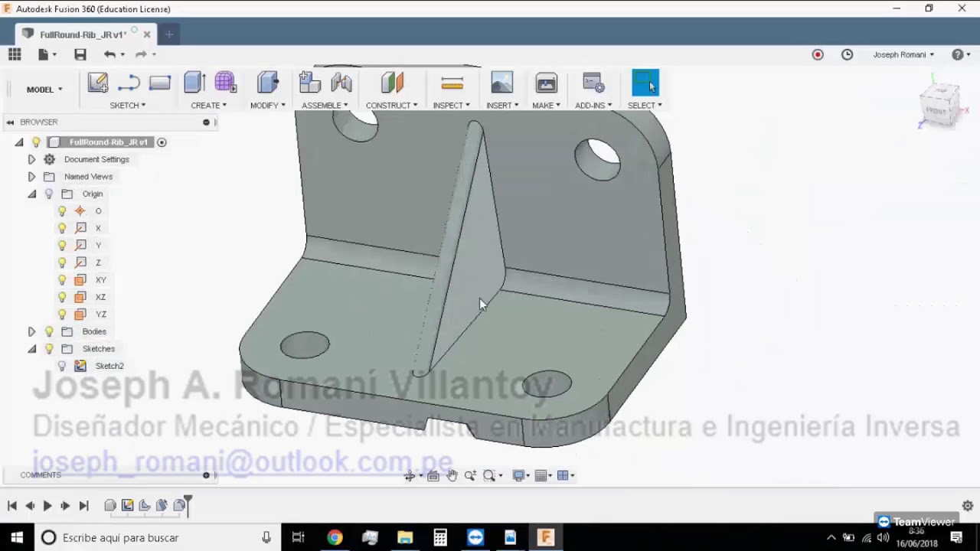Select the Pan hand tool
980x551 pixels.
[452, 475]
